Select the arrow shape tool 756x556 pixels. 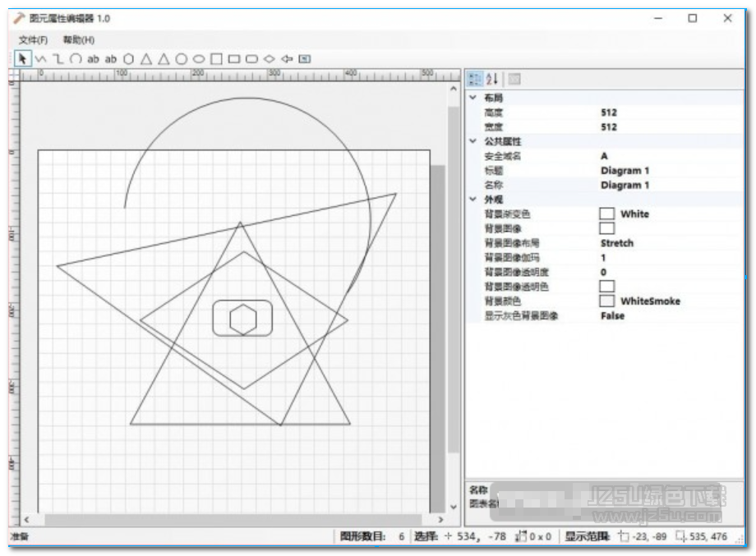click(x=287, y=59)
